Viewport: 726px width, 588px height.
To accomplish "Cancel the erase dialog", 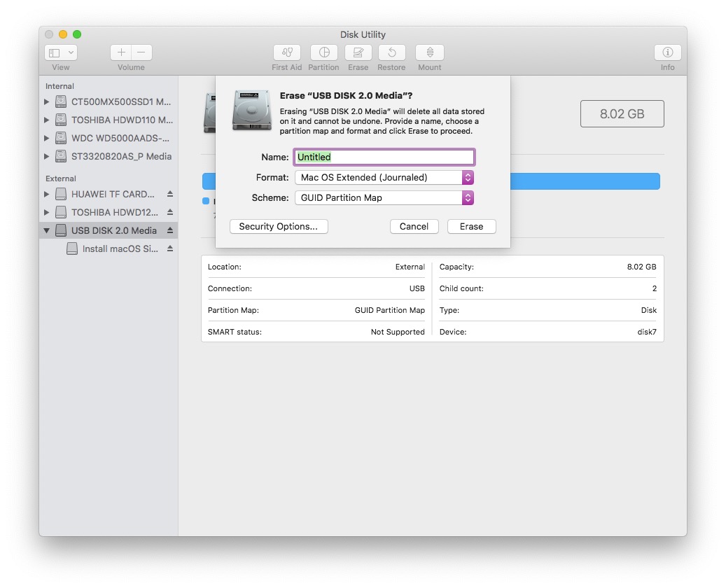I will (414, 226).
